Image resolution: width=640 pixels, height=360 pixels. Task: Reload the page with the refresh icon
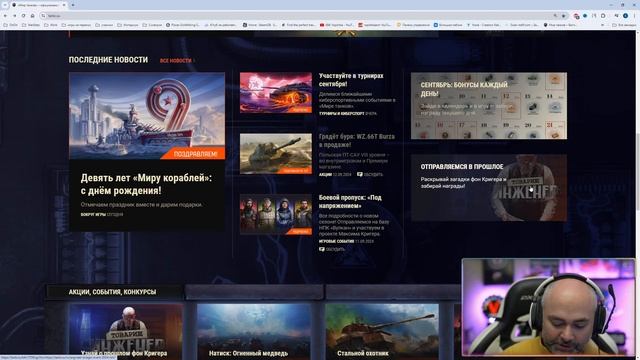[x=23, y=16]
